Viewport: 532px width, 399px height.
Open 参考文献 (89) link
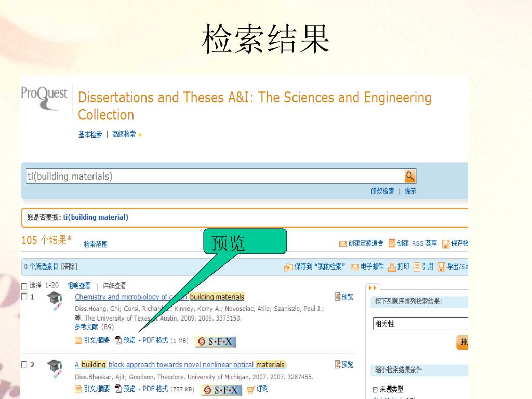pyautogui.click(x=95, y=327)
